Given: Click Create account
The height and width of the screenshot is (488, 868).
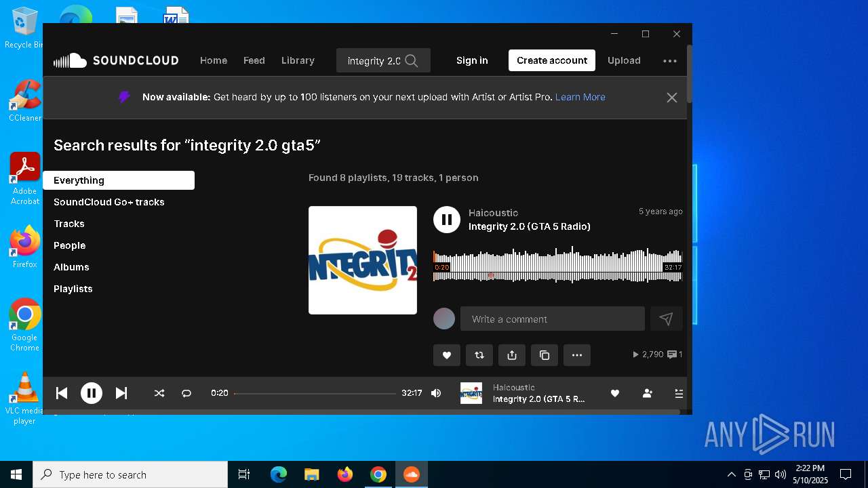Looking at the screenshot, I should point(552,60).
